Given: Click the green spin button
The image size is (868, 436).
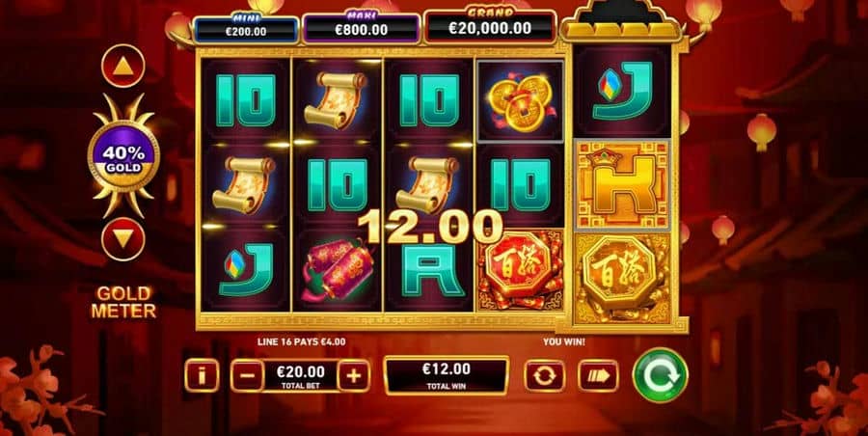Looking at the screenshot, I should (660, 375).
